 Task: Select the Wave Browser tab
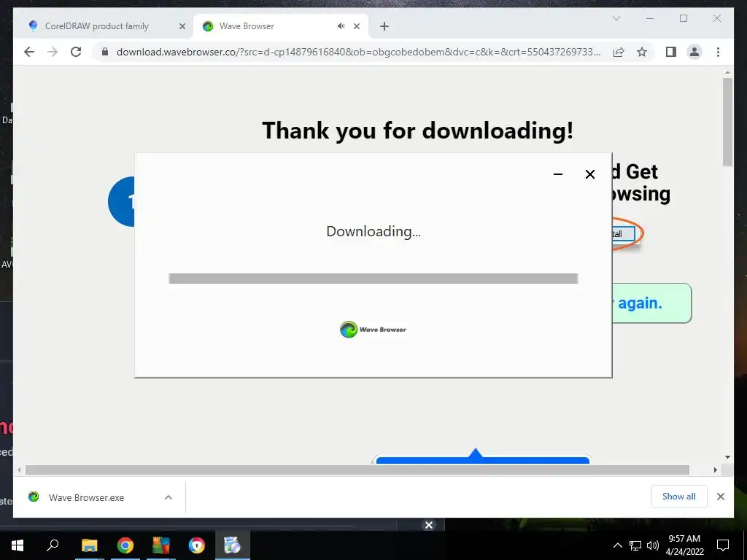pos(281,26)
